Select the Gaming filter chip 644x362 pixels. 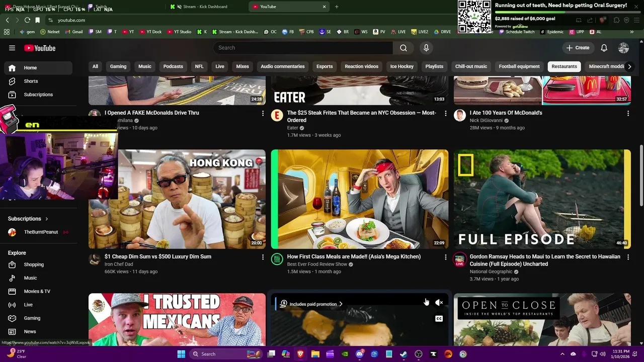pos(118,66)
